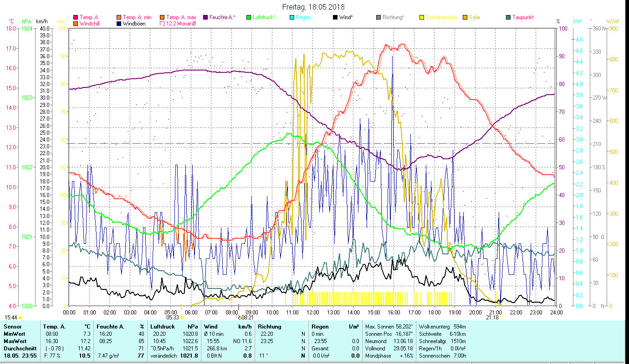Click the Taupunkt teal legend box
This screenshot has height=364, width=629.
pyautogui.click(x=508, y=17)
